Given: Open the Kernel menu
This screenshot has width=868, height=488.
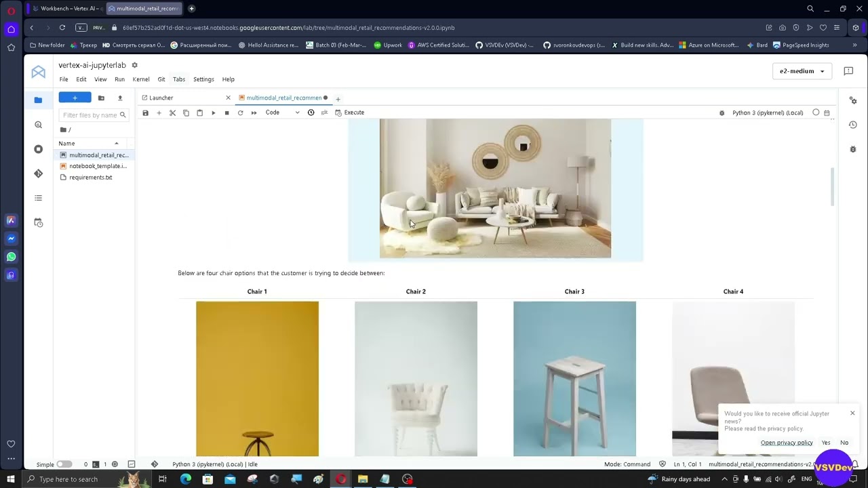Looking at the screenshot, I should (141, 79).
